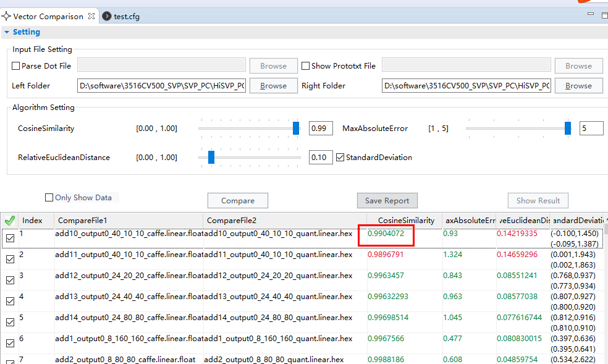Close the Vector Comparison tab
The image size is (608, 364).
[x=91, y=16]
